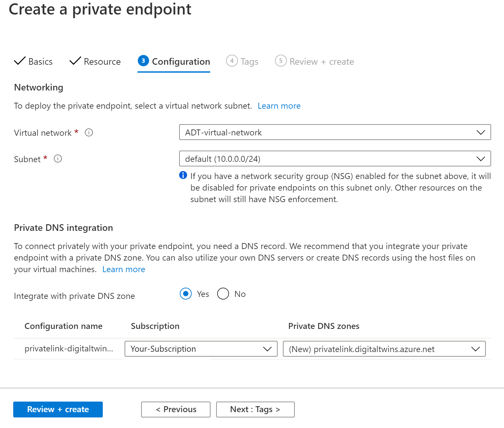This screenshot has height=428, width=504.
Task: Click the Virtual network label
Action: [43, 133]
